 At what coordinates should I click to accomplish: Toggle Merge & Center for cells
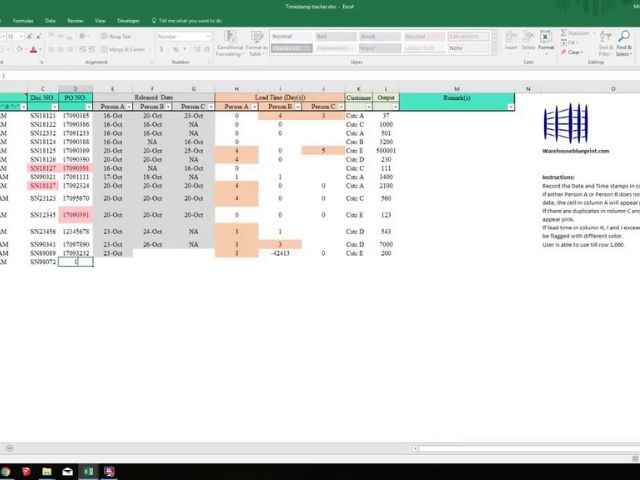[125, 48]
